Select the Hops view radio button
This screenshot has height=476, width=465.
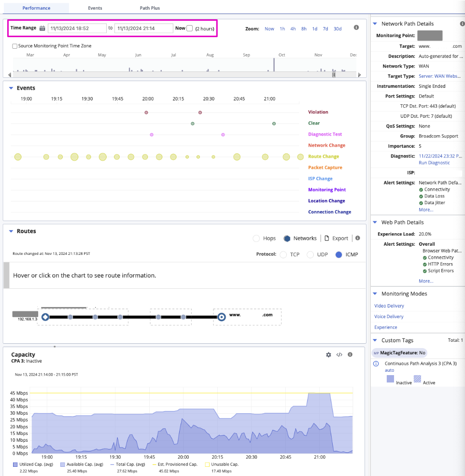coord(256,238)
